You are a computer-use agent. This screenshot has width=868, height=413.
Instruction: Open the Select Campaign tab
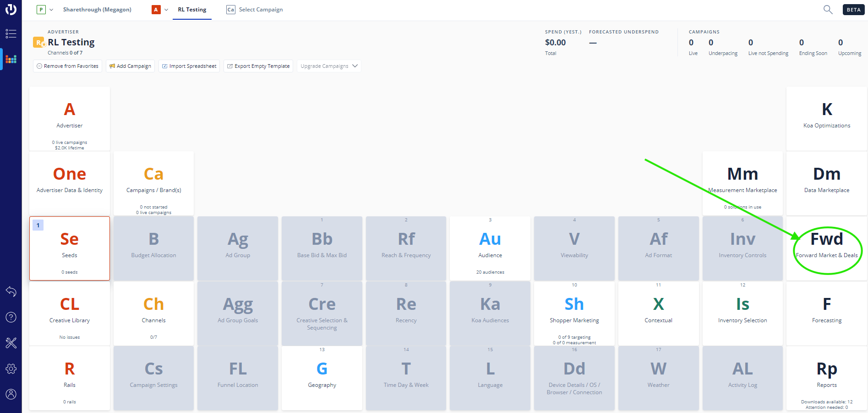point(255,10)
